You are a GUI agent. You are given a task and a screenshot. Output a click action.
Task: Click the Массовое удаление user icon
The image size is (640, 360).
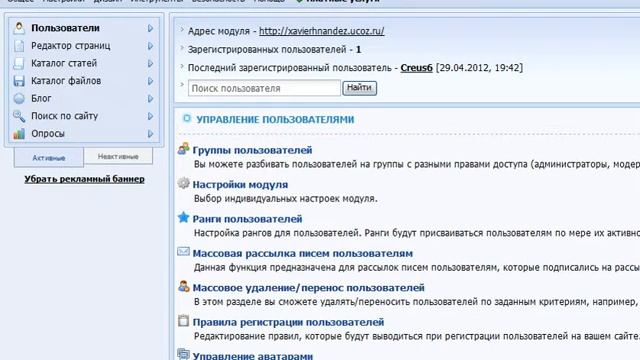point(184,286)
